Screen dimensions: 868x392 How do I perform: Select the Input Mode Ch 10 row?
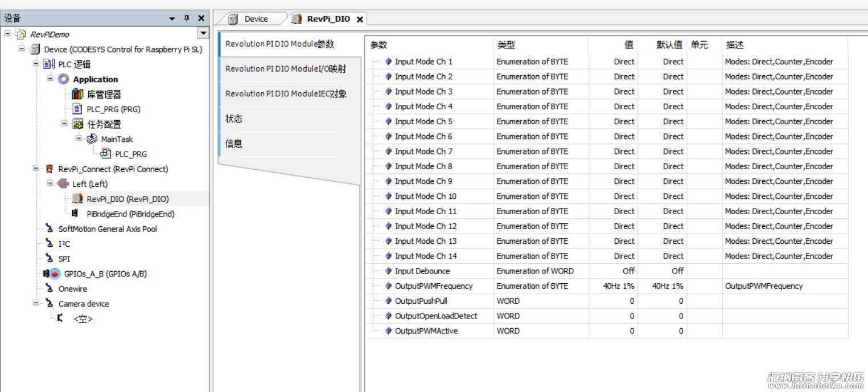click(x=607, y=197)
